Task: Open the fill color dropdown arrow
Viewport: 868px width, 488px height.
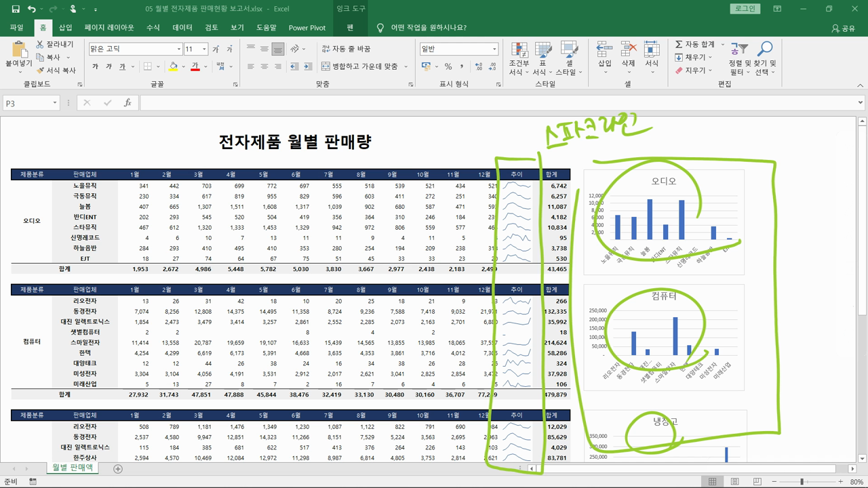Action: pyautogui.click(x=183, y=66)
